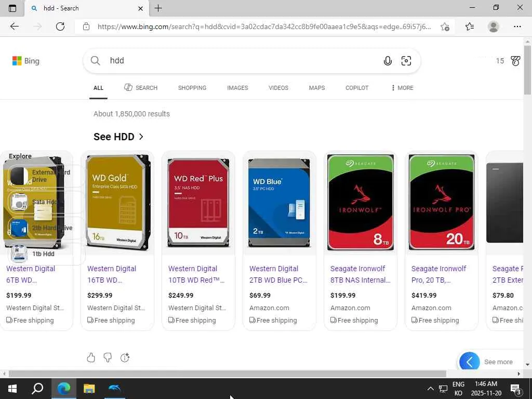Open Edge Settings and more menu

tap(517, 26)
